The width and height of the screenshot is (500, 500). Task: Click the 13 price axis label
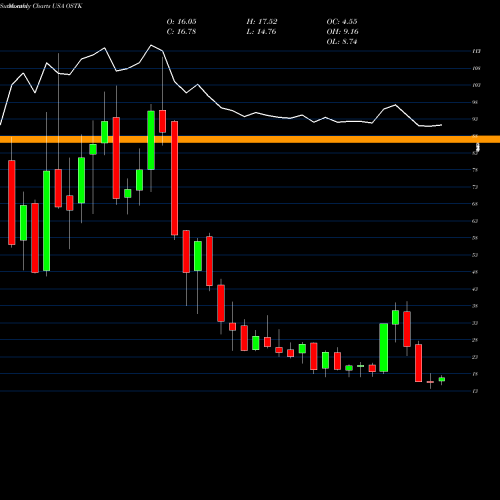tap(475, 391)
